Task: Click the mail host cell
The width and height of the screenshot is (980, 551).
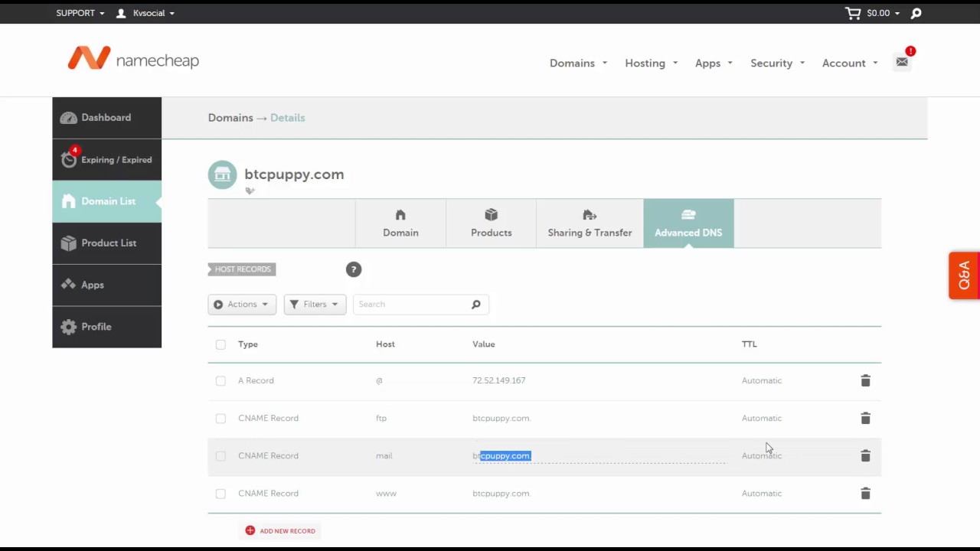Action: pos(384,456)
